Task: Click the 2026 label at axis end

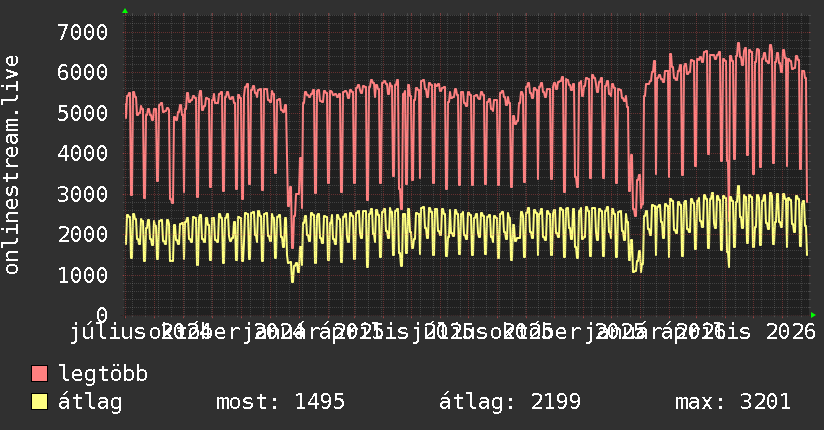Action: click(791, 332)
